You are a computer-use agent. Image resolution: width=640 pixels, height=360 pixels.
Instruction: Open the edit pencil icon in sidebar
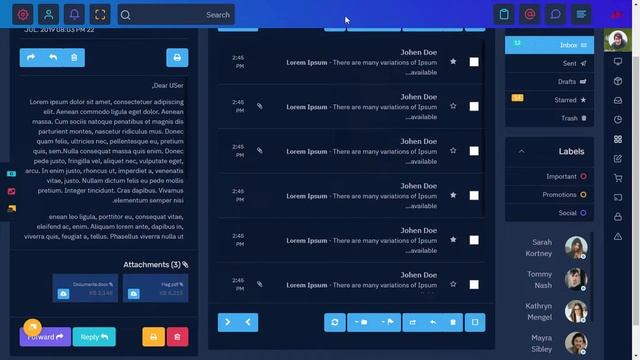(x=618, y=158)
